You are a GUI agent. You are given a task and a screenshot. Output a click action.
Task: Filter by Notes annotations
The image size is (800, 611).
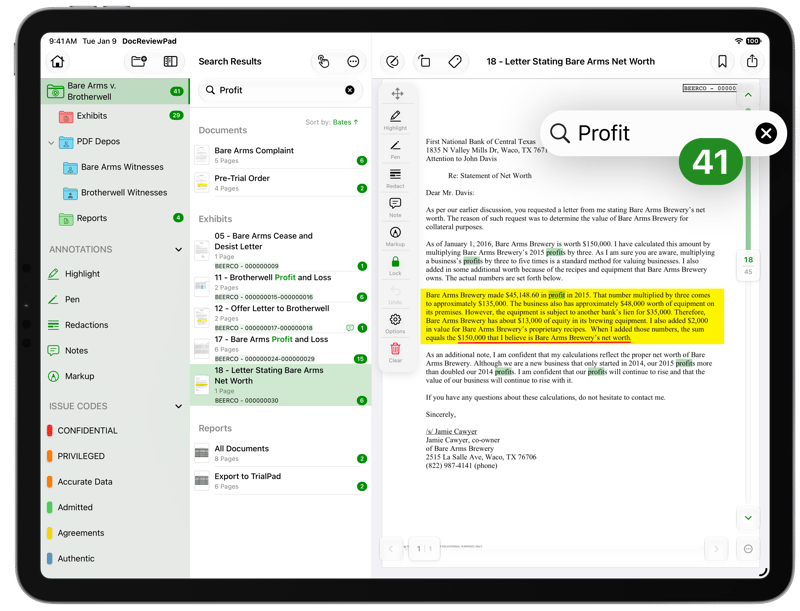coord(115,350)
